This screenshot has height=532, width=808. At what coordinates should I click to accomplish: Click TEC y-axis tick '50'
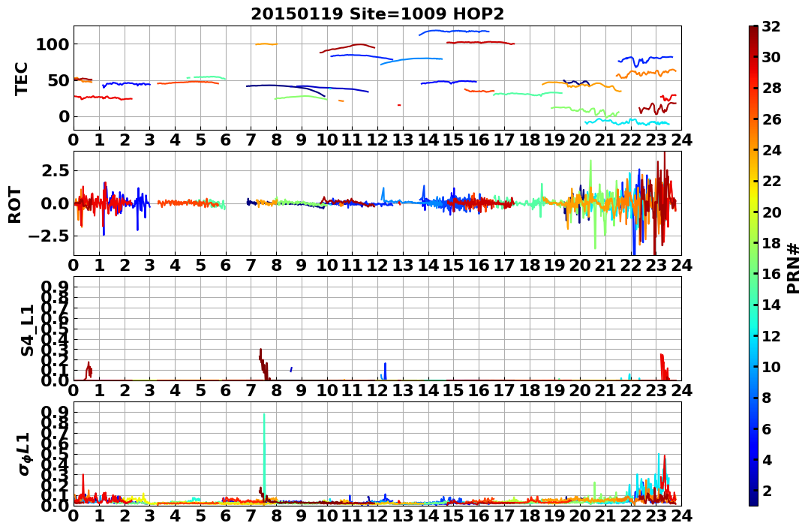(58, 80)
